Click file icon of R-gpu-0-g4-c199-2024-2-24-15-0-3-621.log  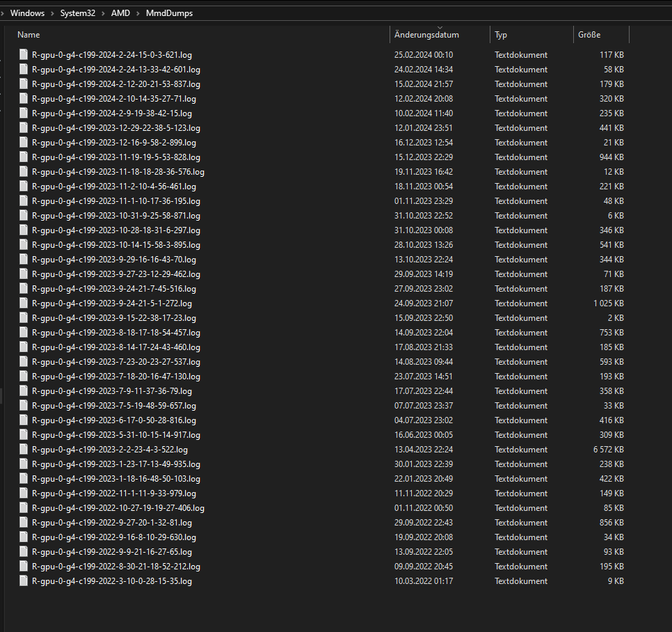click(24, 54)
